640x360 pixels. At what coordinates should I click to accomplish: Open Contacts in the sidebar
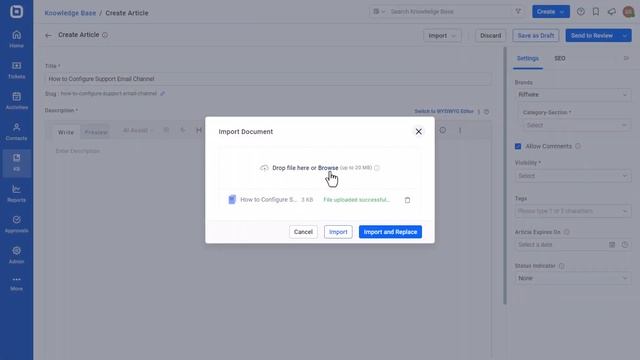(16, 132)
